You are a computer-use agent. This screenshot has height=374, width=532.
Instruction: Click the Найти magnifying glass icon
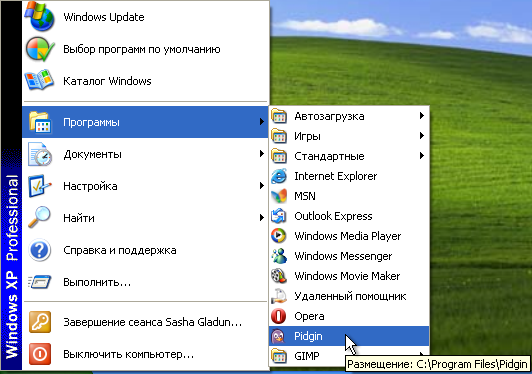tap(39, 217)
